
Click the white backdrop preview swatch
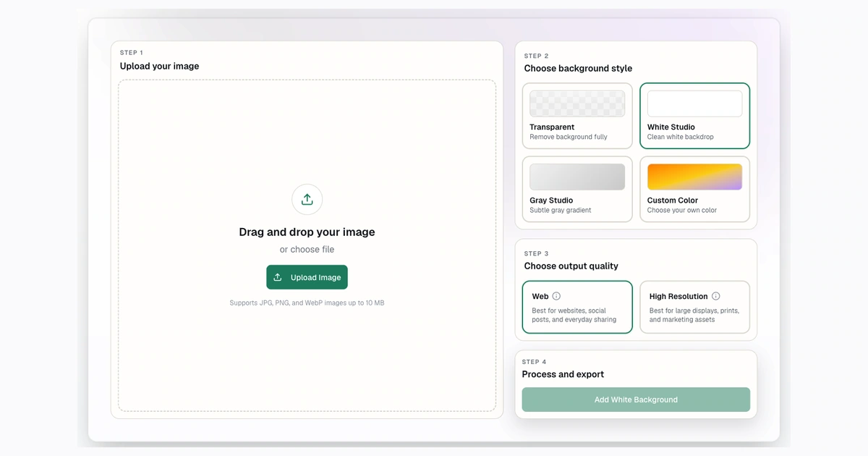694,104
